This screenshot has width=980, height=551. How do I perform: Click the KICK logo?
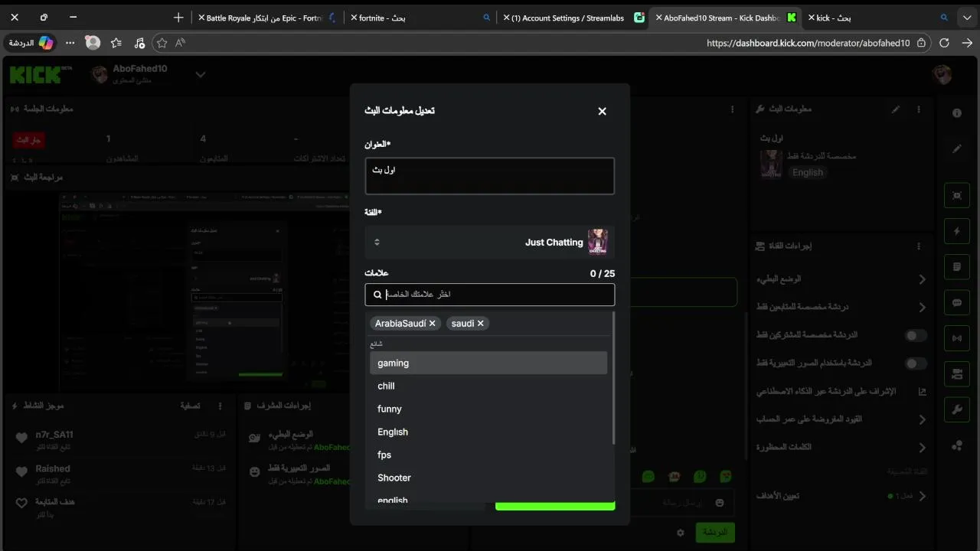(x=41, y=74)
